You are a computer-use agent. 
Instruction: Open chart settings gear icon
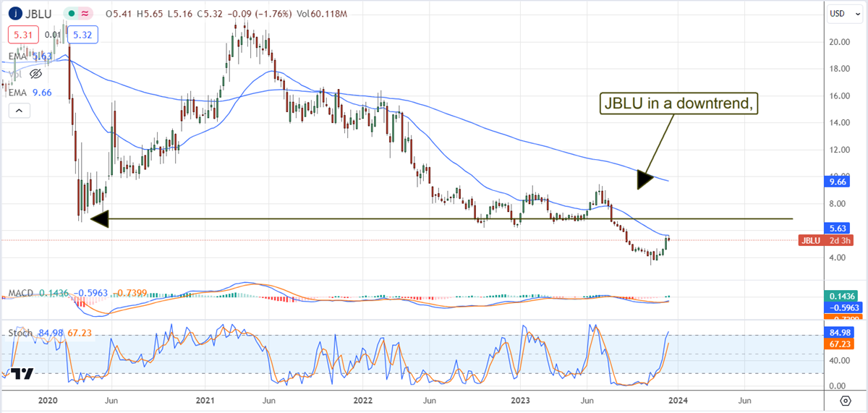click(844, 400)
